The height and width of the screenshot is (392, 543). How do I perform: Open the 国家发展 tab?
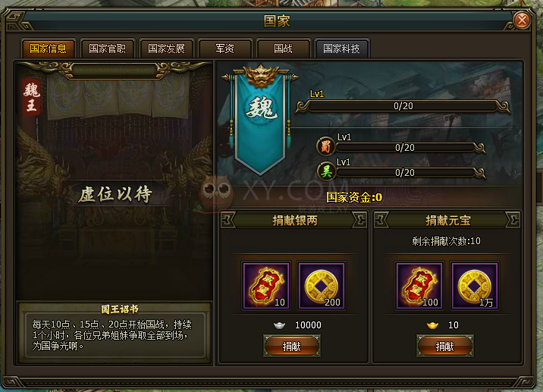pyautogui.click(x=166, y=49)
